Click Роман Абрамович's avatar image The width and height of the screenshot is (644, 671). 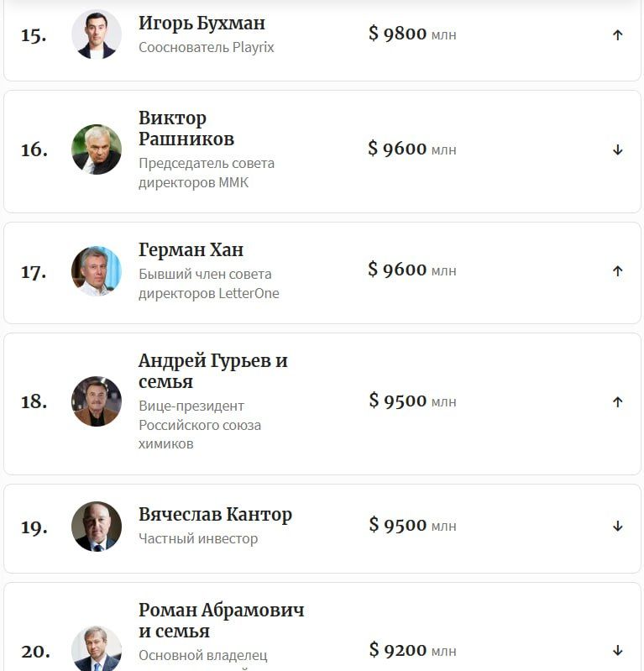point(97,650)
